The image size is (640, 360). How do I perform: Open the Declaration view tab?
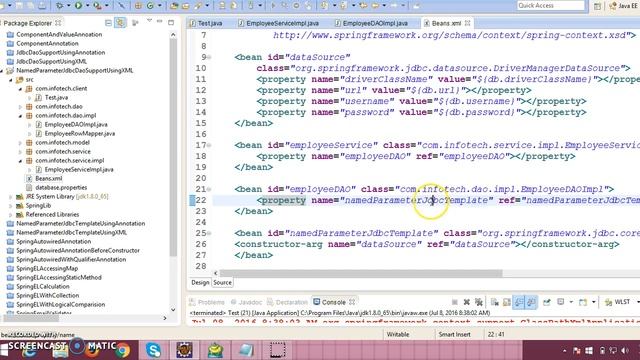pos(287,302)
